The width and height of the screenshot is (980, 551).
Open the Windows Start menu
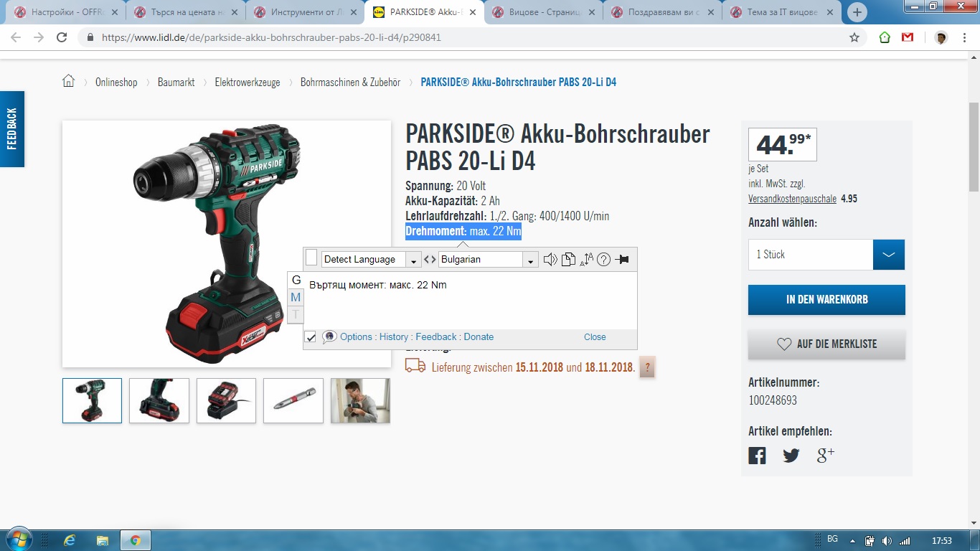click(x=18, y=540)
